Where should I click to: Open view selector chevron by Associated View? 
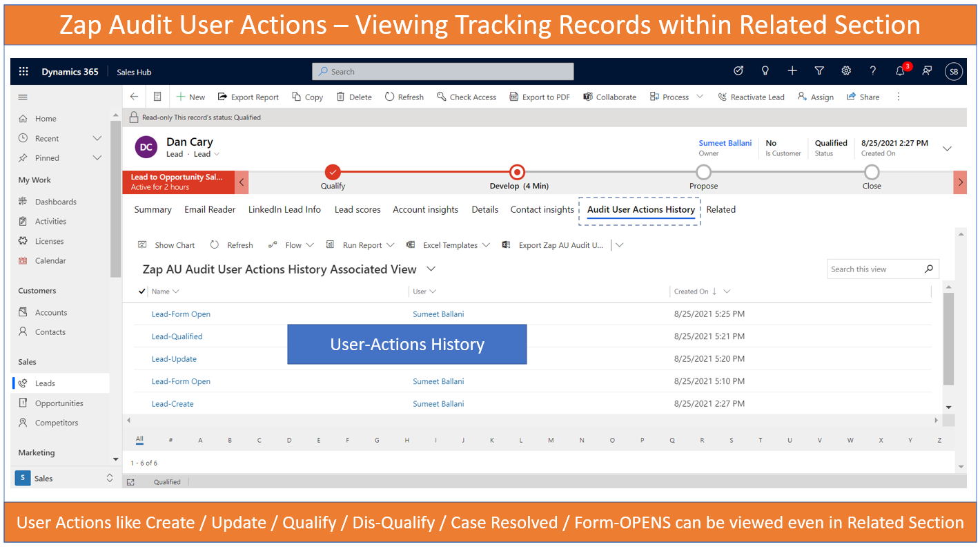tap(431, 269)
